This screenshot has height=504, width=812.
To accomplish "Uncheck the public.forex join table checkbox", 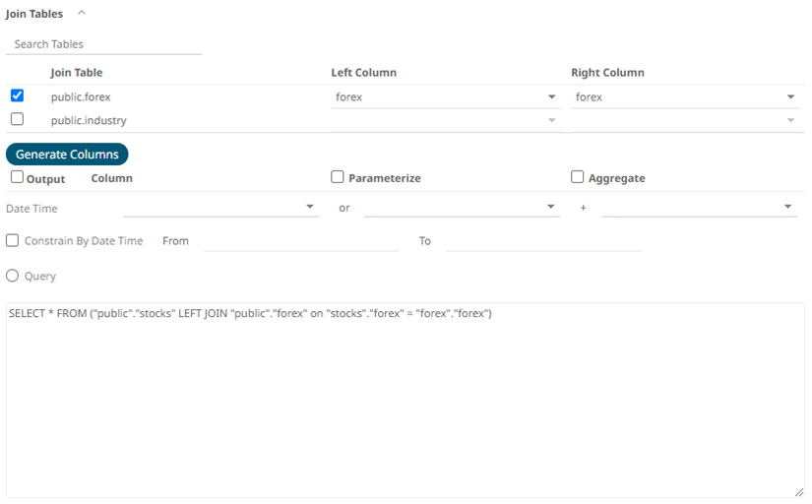I will pos(17,96).
